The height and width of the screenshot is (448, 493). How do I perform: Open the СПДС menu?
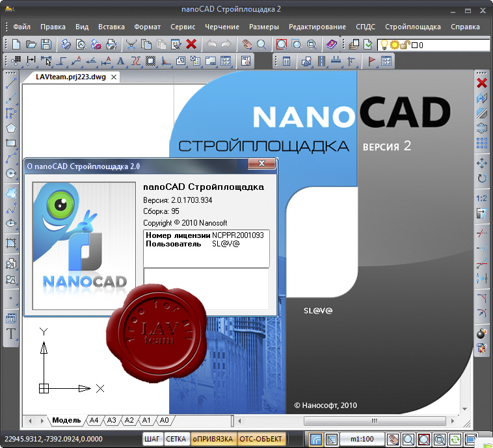pos(366,27)
